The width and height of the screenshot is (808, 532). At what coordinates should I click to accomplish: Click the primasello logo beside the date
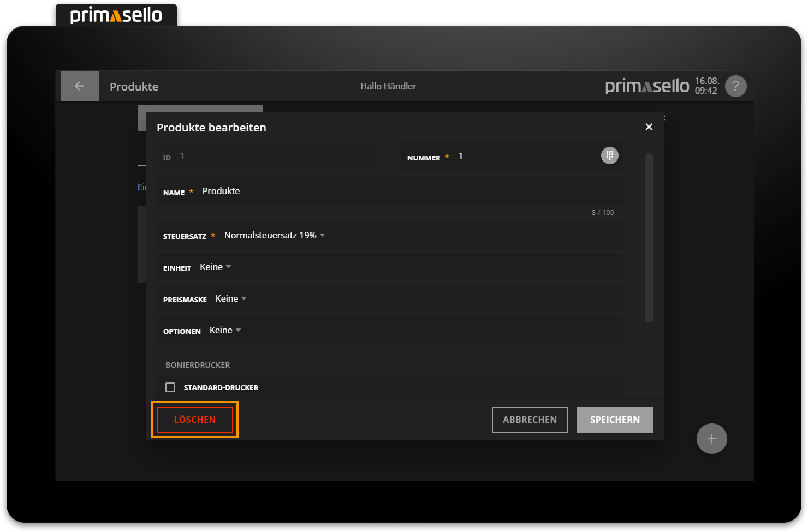tap(647, 86)
